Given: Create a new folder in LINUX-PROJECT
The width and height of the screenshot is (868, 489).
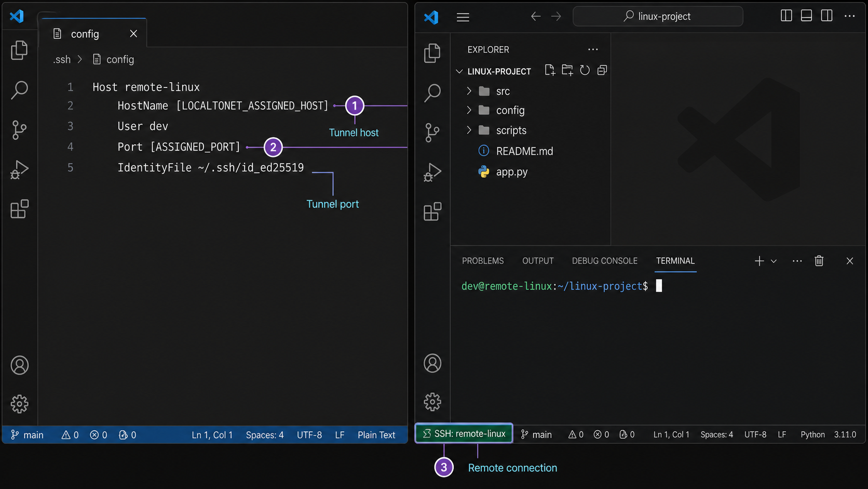Looking at the screenshot, I should tap(567, 70).
